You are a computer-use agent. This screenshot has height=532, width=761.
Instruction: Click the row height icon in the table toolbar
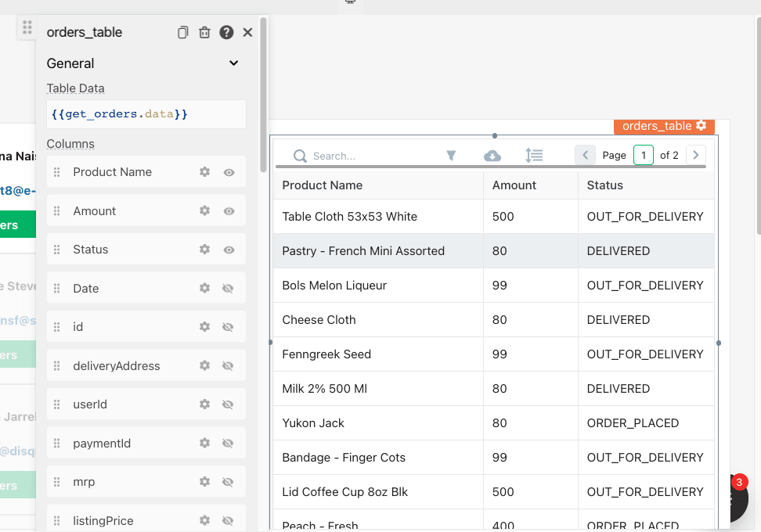[534, 156]
